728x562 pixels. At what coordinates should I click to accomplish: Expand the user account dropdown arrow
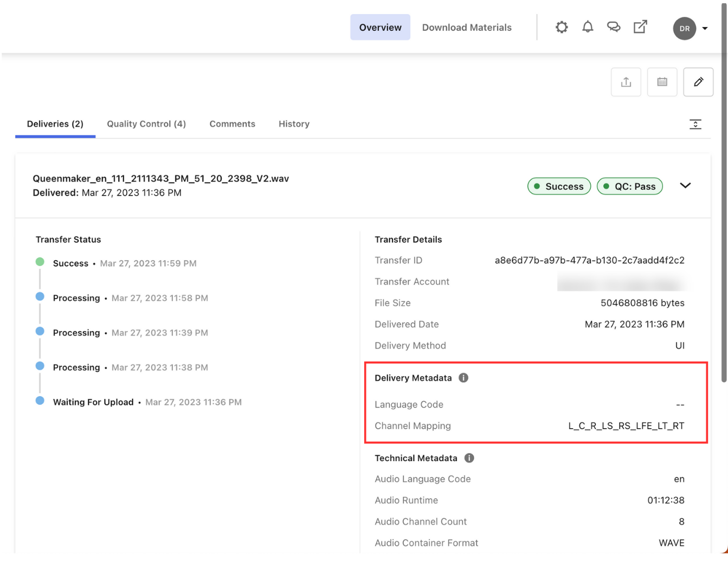[705, 29]
